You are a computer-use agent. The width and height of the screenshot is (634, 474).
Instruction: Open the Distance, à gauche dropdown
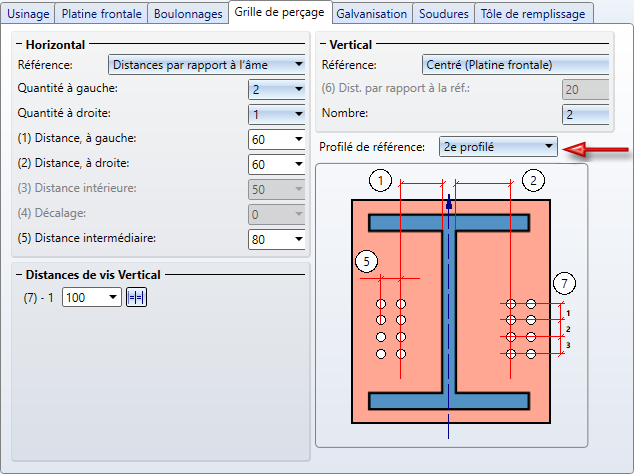297,139
